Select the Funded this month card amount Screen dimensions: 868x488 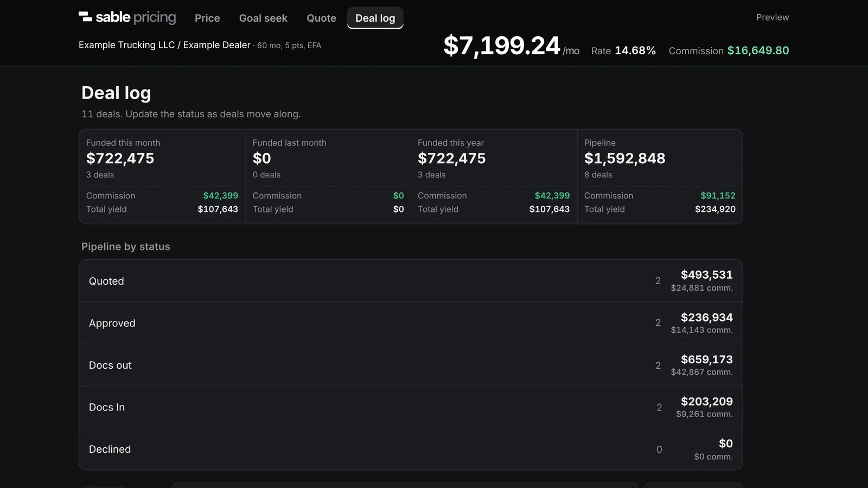click(120, 158)
